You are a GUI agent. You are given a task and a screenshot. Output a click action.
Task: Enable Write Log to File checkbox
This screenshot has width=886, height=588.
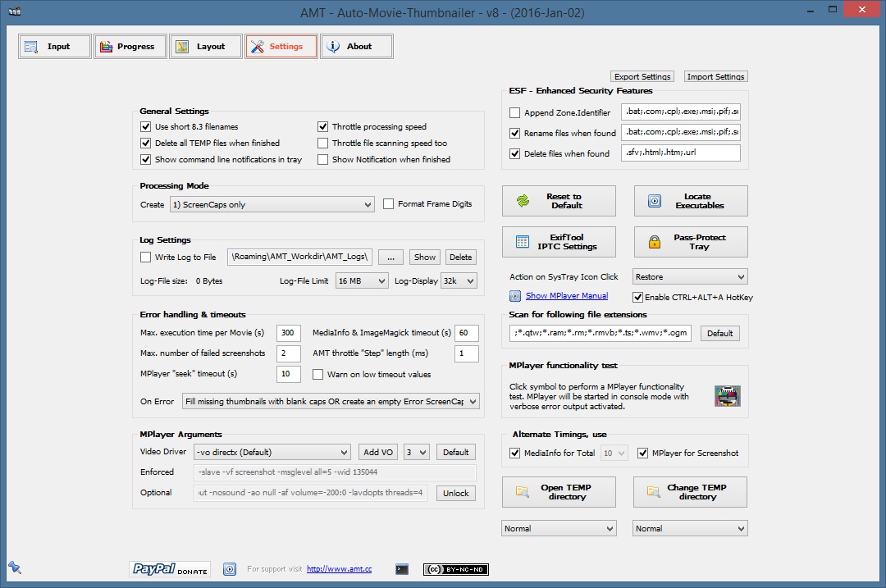(x=146, y=257)
